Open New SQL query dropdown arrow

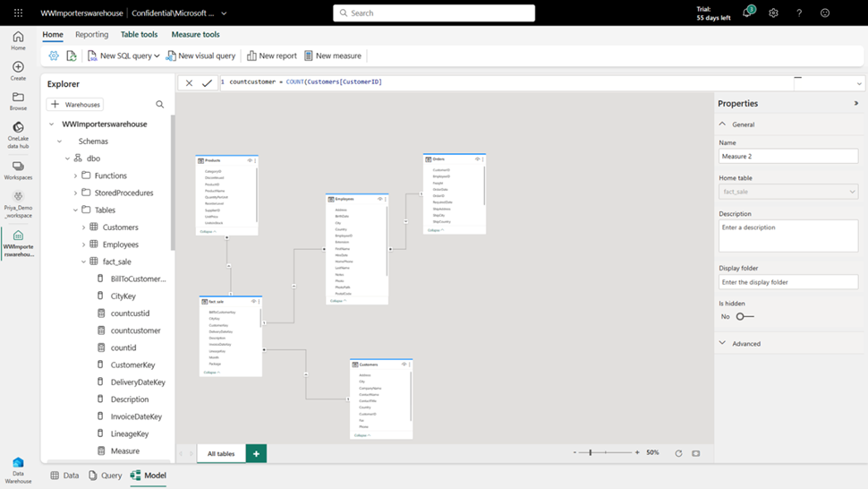pos(157,56)
